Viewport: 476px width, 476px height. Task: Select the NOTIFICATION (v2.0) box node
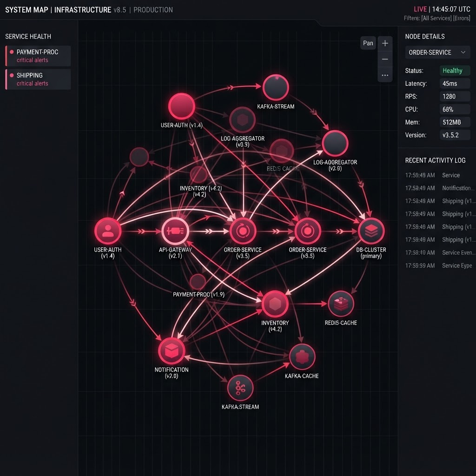[172, 351]
